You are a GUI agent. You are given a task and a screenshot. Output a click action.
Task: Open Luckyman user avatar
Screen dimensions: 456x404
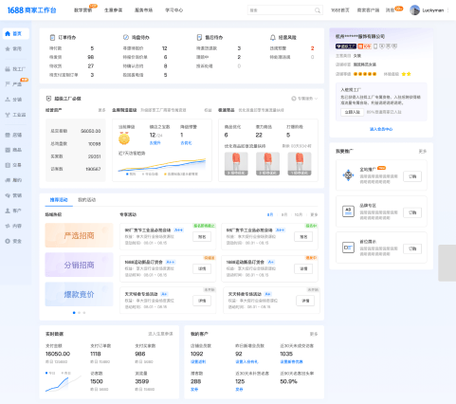click(415, 10)
